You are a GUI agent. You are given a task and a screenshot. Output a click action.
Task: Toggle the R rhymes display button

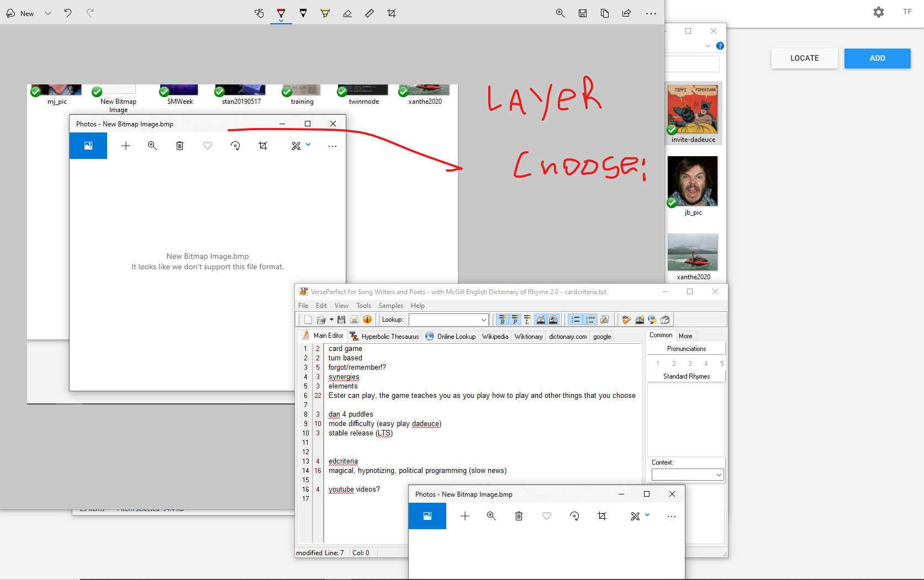click(x=502, y=320)
